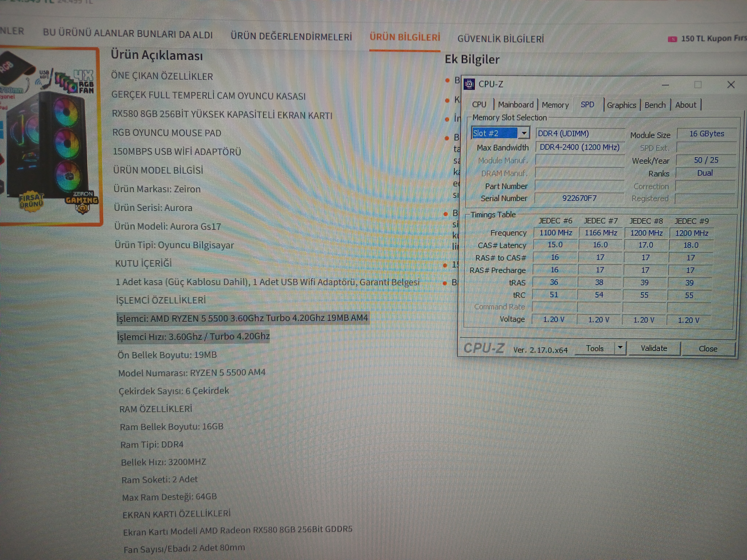
Task: Click the Tools button in CPU-Z
Action: pos(595,348)
